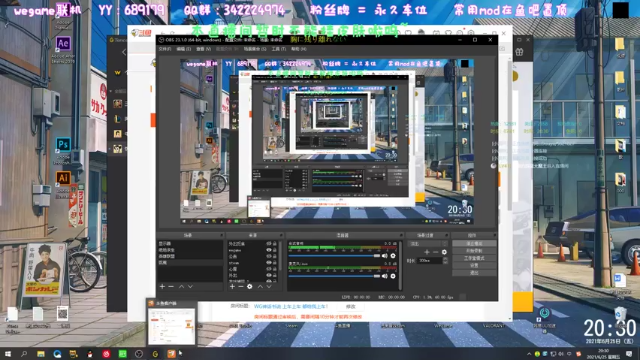Open transition properties gear icon

(444, 252)
